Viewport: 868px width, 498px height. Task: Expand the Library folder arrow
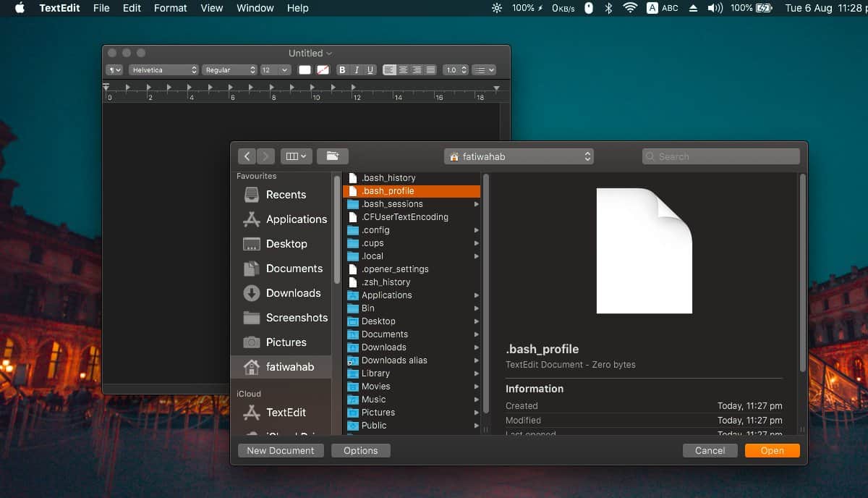pos(477,373)
